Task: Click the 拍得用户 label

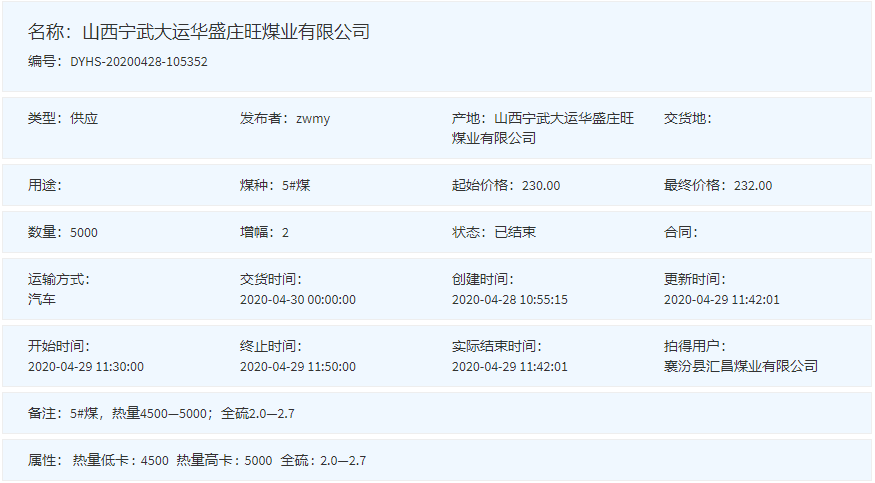Action: [x=695, y=346]
